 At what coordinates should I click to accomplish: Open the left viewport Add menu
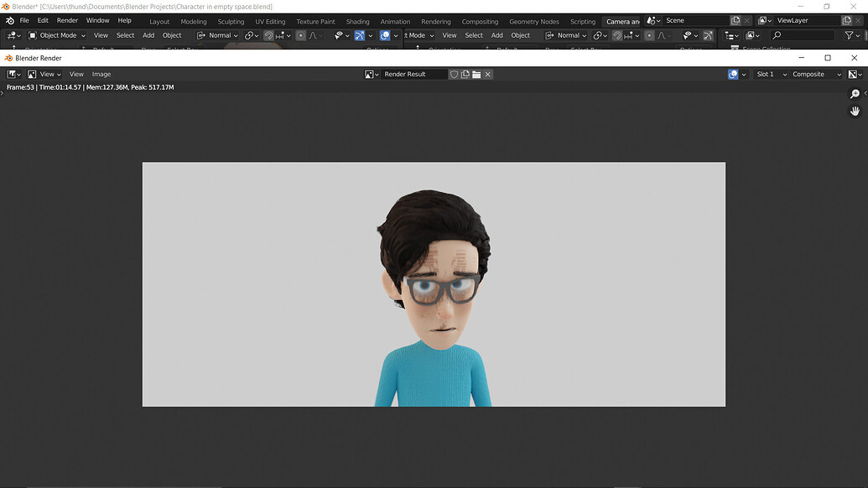click(x=148, y=35)
